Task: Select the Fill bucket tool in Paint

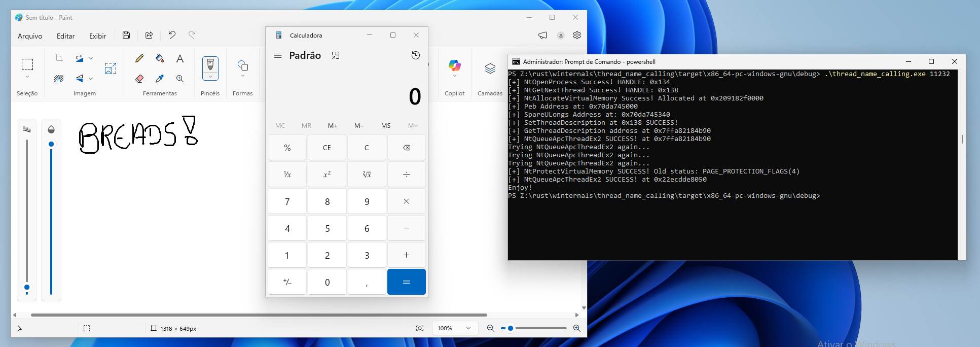Action: [160, 58]
